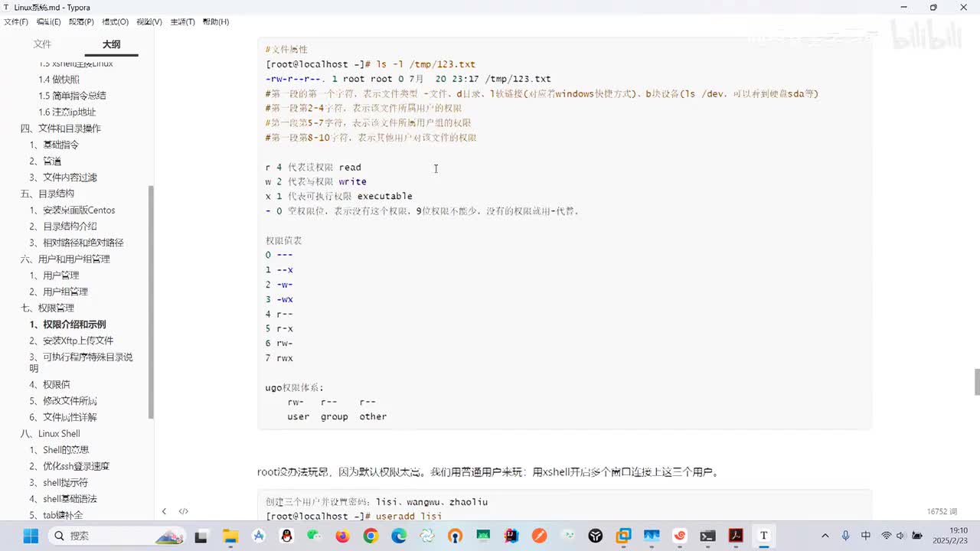Collapse the sidebar with the arrow icon
The image size is (980, 551).
click(164, 511)
